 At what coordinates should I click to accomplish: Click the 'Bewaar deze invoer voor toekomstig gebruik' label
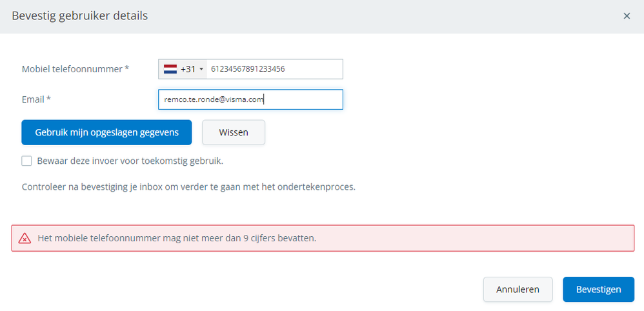click(130, 161)
